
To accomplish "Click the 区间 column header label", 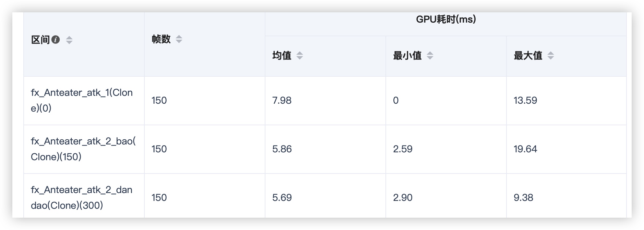I will 40,40.
